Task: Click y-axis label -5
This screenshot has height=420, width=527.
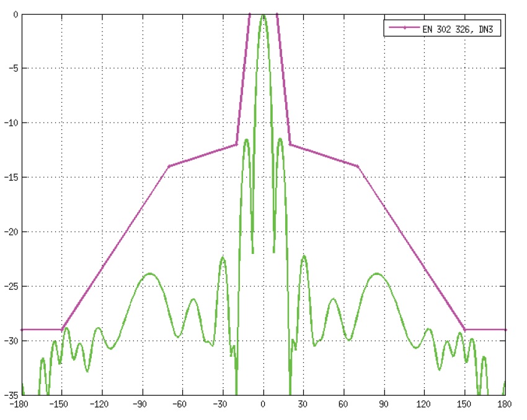Action: coord(14,69)
